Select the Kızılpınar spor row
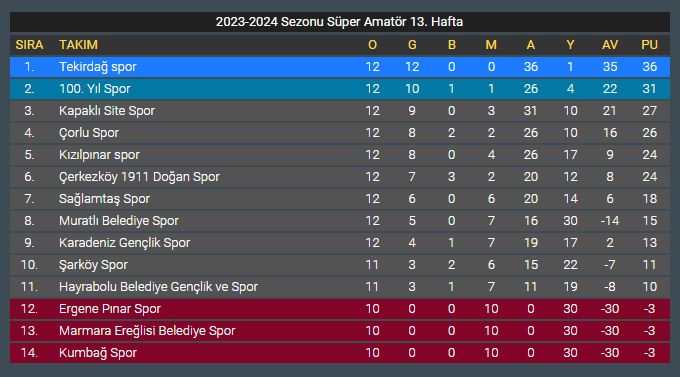Viewport: 680px width, 377px height. coord(340,155)
